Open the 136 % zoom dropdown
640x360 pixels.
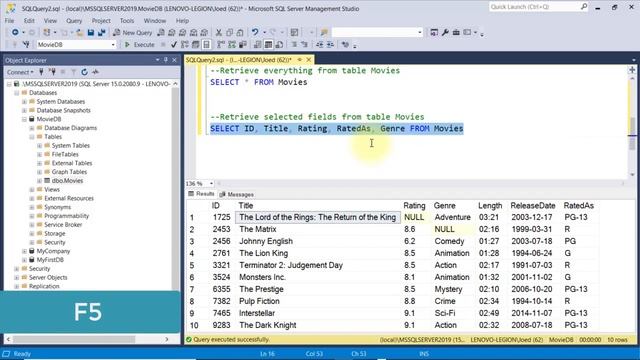click(211, 184)
